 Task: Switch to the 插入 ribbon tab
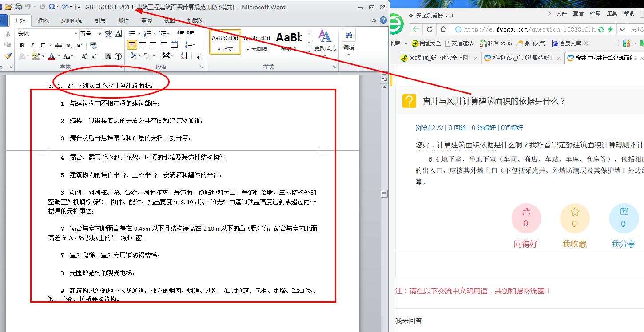(x=44, y=20)
